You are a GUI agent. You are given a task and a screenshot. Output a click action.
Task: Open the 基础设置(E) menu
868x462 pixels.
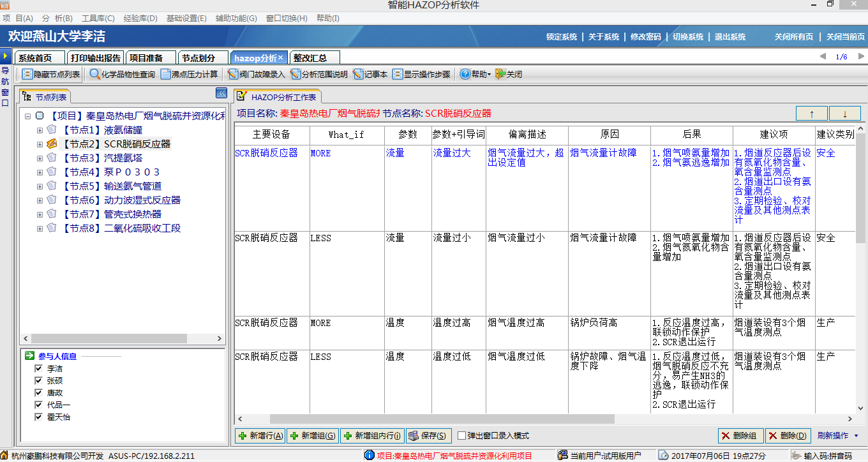186,19
